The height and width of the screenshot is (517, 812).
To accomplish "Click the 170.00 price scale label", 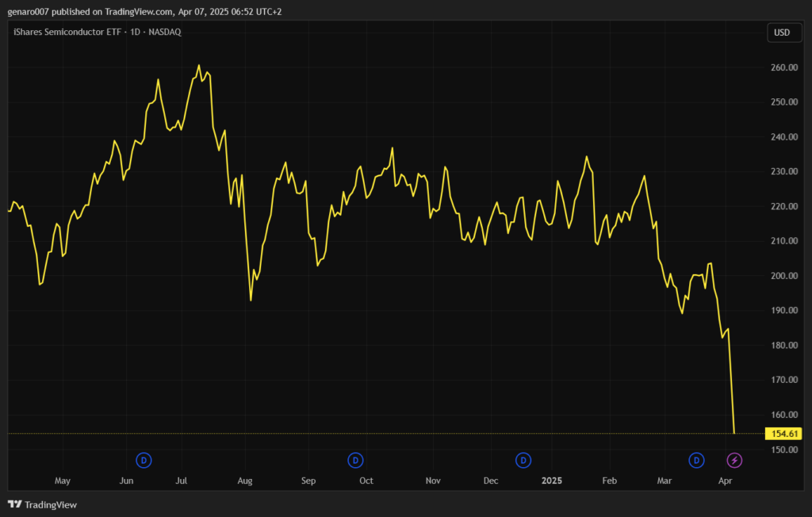I will pos(782,380).
